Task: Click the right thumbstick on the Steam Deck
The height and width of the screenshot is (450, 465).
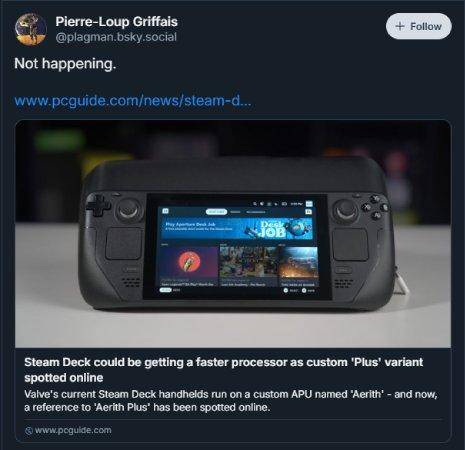Action: point(347,210)
